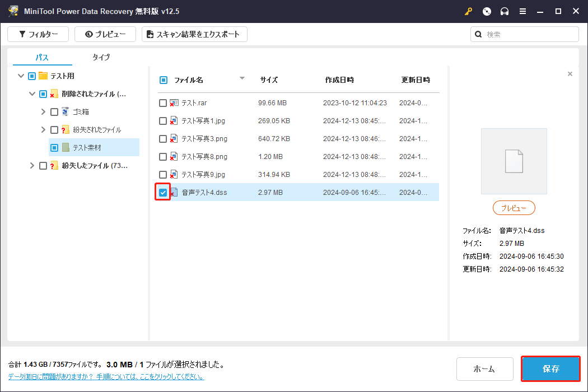Click the テスト写真3.png file icon
This screenshot has width=588, height=392.
click(174, 139)
